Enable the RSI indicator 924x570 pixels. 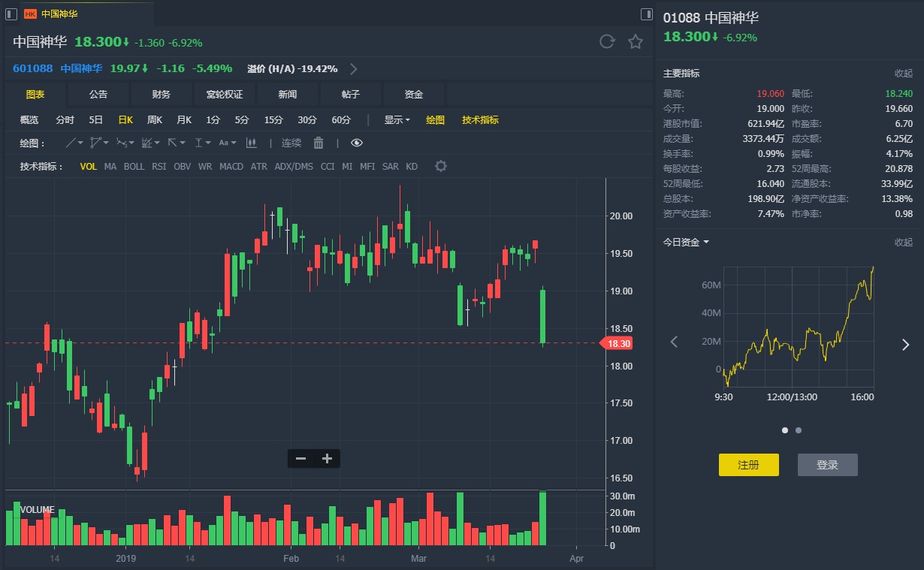pyautogui.click(x=159, y=166)
